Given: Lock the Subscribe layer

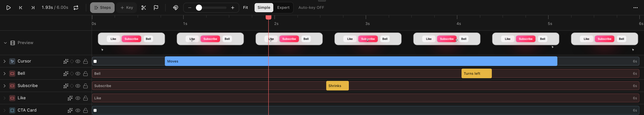Looking at the screenshot, I should point(85,86).
